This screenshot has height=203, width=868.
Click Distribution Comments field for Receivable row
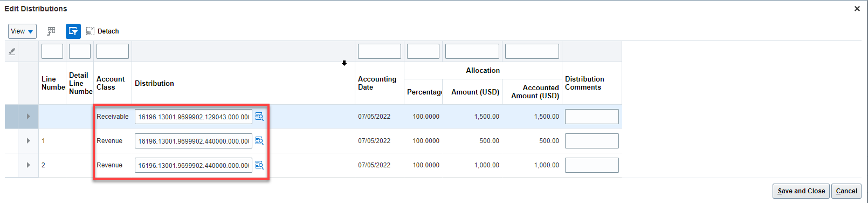pyautogui.click(x=592, y=117)
